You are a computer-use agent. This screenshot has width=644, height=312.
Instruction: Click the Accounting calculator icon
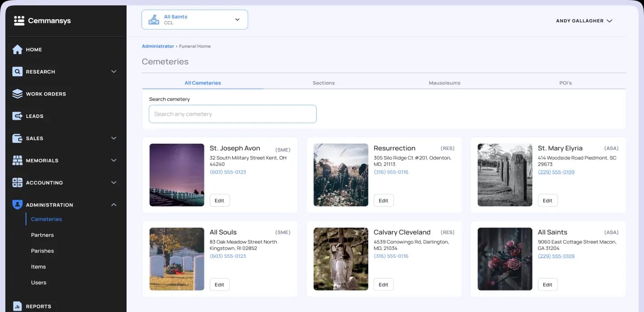point(17,183)
